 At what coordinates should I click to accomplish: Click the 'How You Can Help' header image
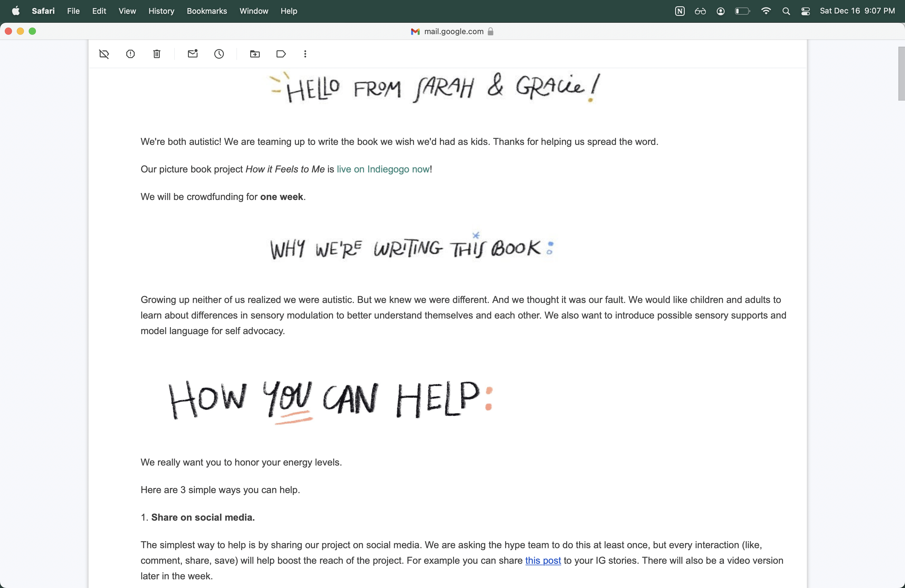pyautogui.click(x=330, y=400)
